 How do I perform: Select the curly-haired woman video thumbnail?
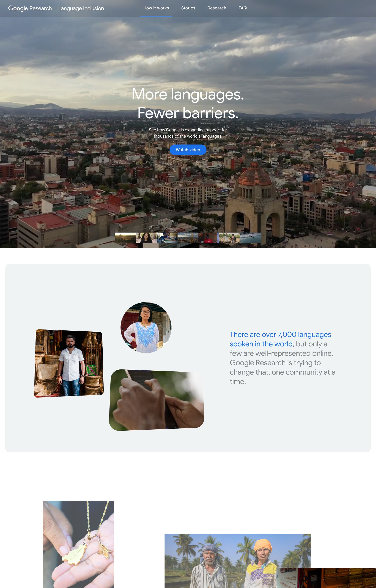146,238
